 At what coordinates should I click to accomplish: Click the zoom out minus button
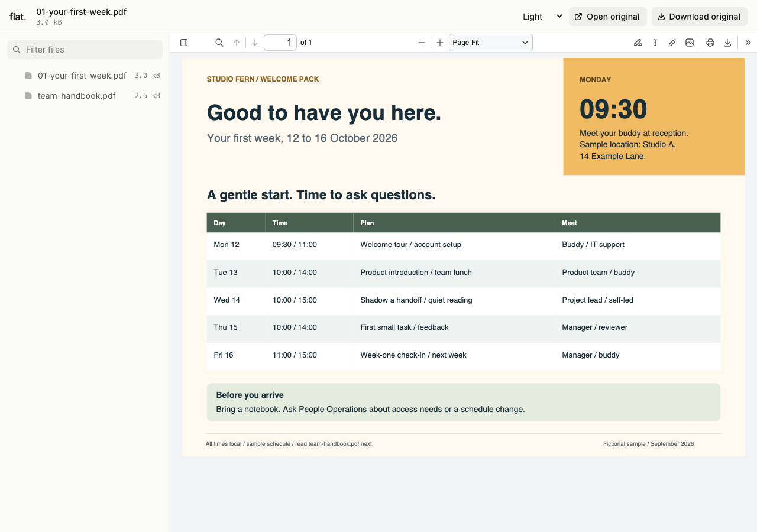click(422, 43)
